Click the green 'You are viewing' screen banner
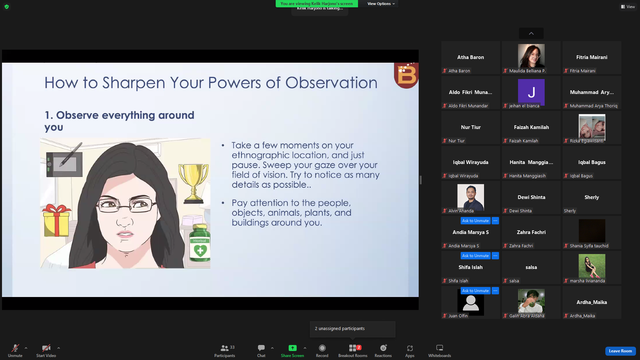Image resolution: width=640 pixels, height=360 pixels. 317,3
